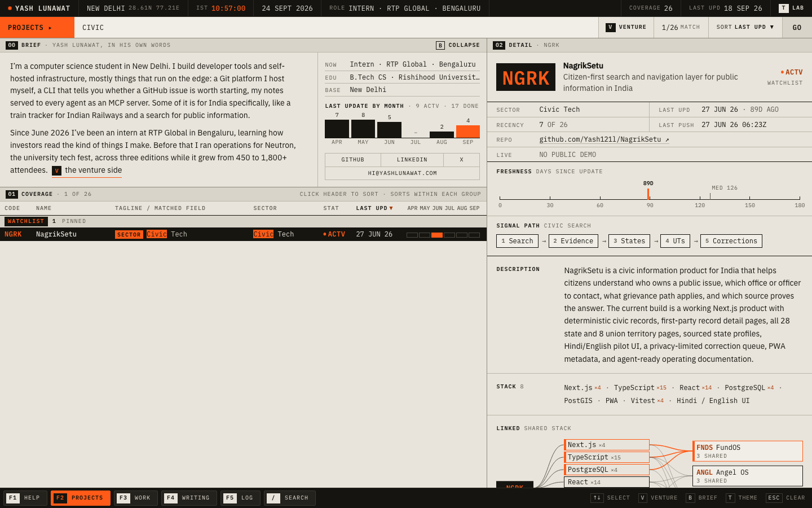This screenshot has height=508, width=812.
Task: Click the Vitest stack tag
Action: (647, 401)
